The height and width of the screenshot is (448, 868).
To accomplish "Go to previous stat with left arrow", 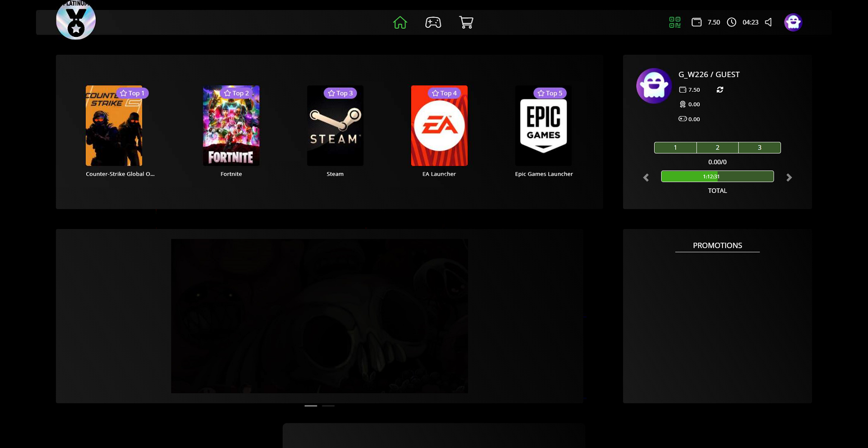I will pyautogui.click(x=646, y=177).
